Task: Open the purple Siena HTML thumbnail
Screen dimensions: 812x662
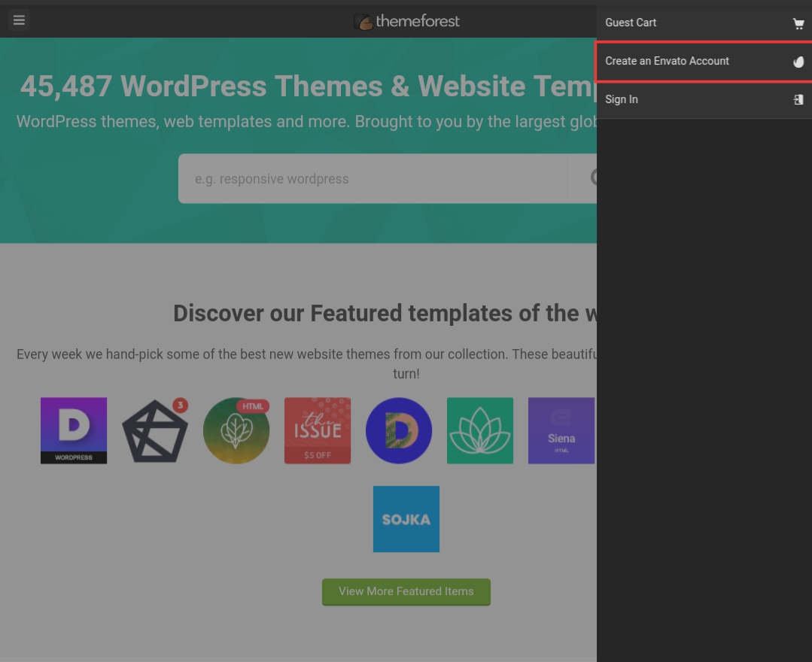Action: (561, 430)
